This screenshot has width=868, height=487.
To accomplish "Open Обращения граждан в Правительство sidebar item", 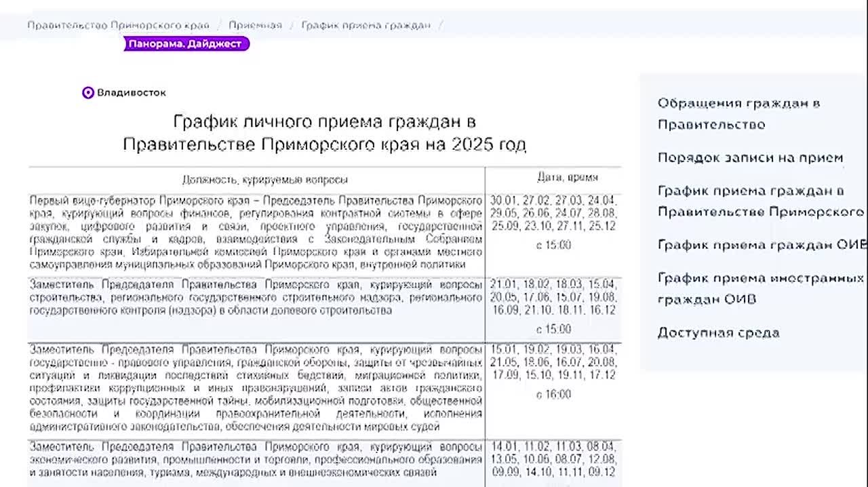I will pos(738,114).
